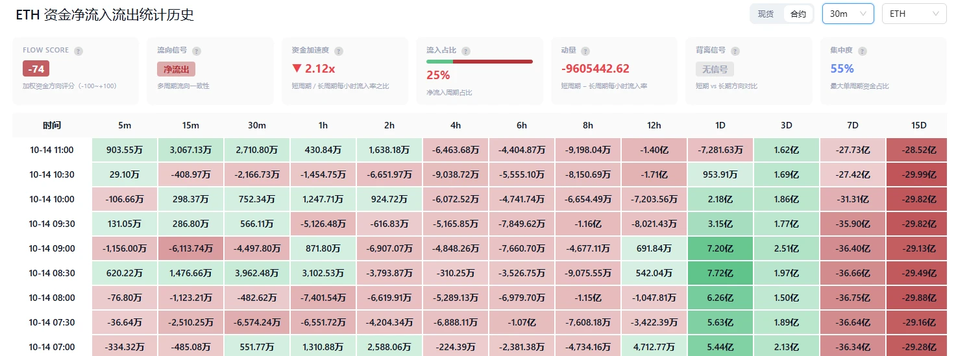Click the 2.18亿 cell
Screen dimensions: 980x356
click(720, 199)
